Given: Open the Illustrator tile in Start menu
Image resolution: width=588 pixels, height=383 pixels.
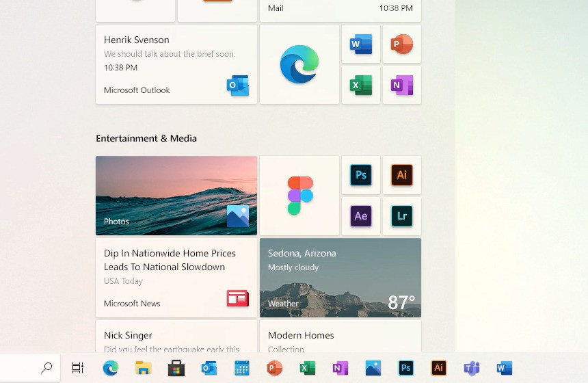Looking at the screenshot, I should [x=402, y=175].
